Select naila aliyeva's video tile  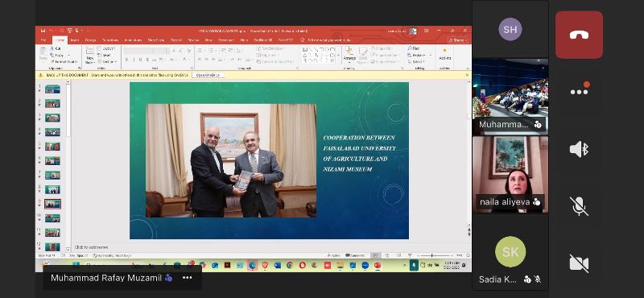coord(510,175)
